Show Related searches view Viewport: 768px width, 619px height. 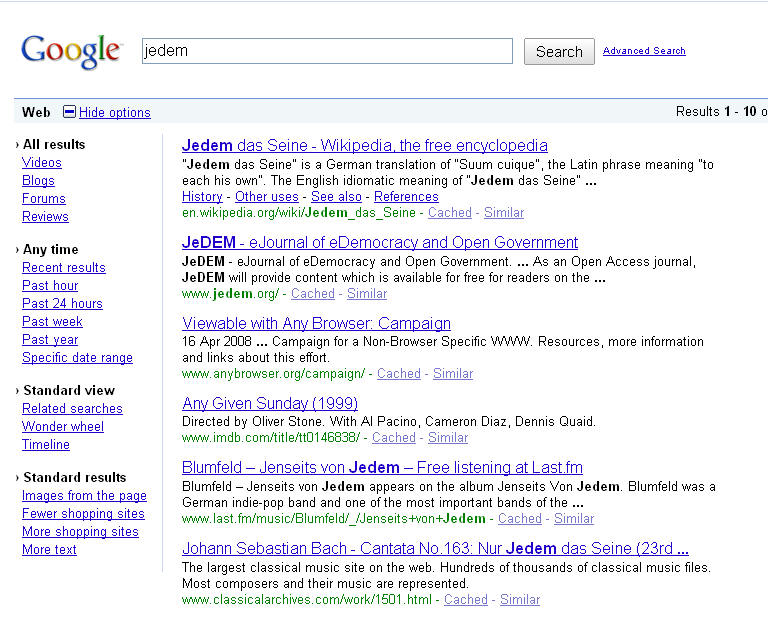tap(72, 408)
